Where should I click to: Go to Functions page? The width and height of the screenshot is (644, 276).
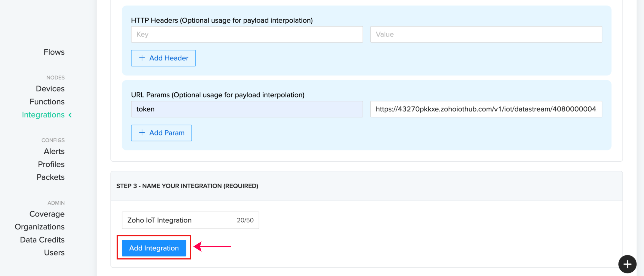click(47, 102)
